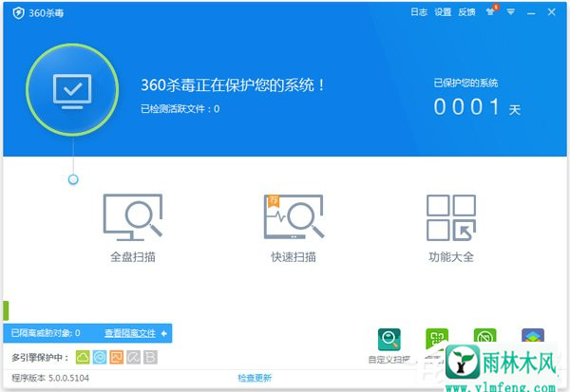The image size is (570, 392).
Task: Click the 功能大全 label
Action: [451, 257]
